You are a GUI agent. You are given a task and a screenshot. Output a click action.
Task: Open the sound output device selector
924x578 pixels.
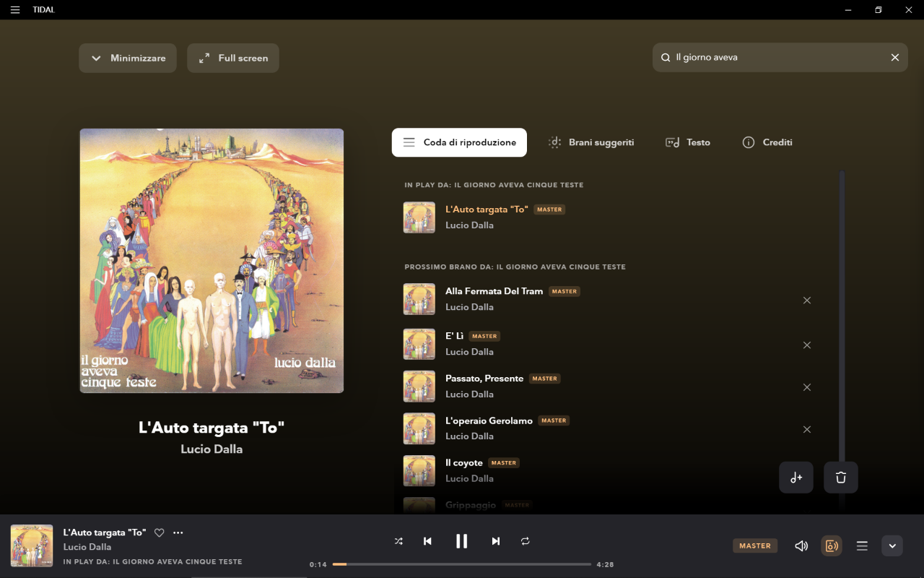[832, 546]
